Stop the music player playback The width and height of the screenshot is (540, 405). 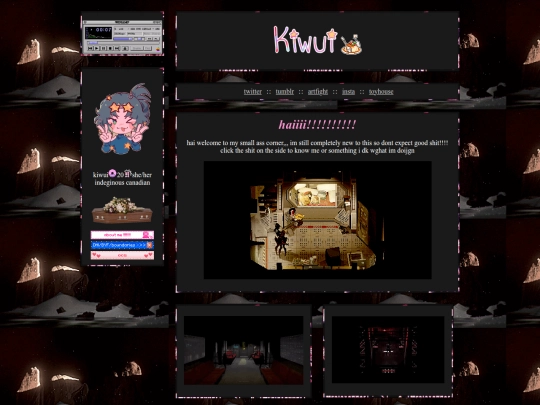coord(110,48)
